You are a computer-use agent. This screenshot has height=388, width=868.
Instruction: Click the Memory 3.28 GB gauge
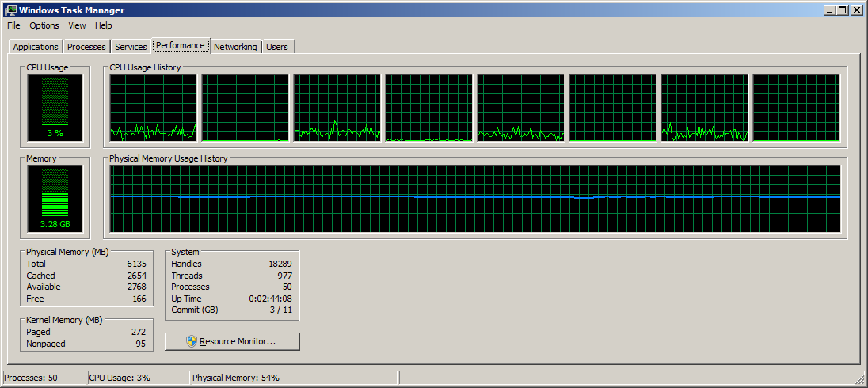click(55, 199)
